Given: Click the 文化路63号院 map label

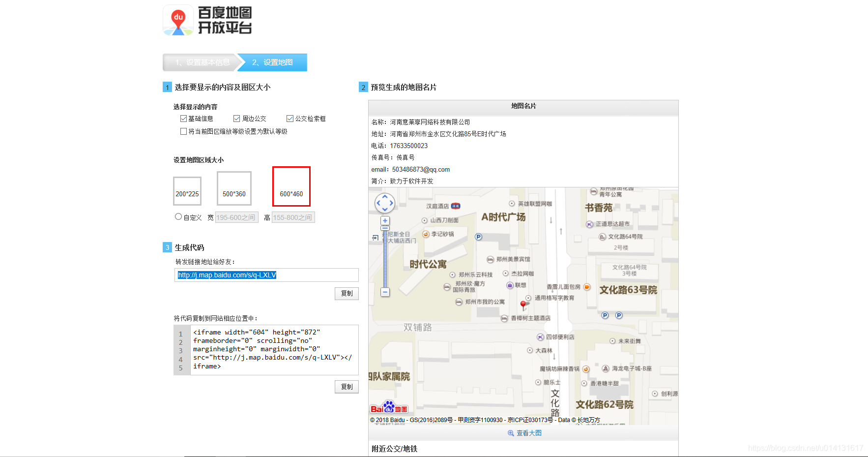Looking at the screenshot, I should tap(628, 290).
